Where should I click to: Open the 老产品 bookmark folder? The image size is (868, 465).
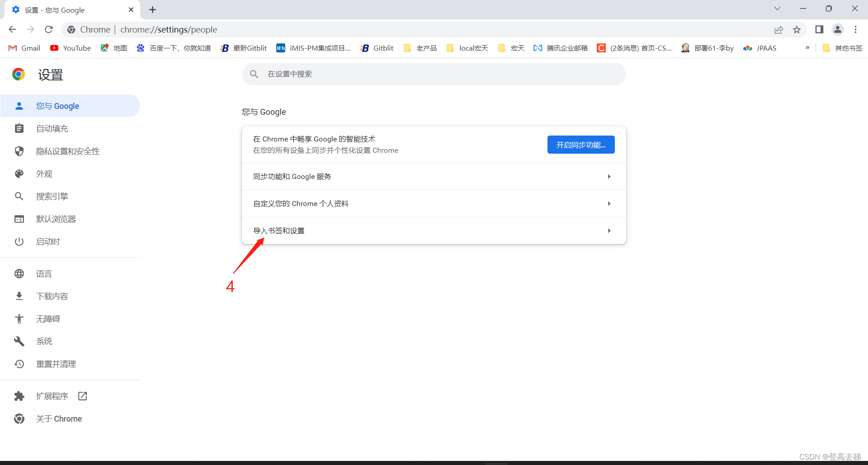click(x=420, y=48)
